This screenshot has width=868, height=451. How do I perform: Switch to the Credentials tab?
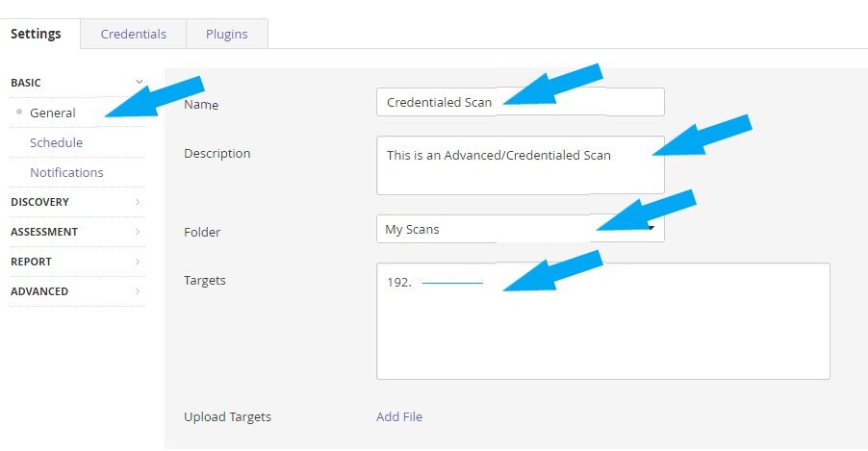pyautogui.click(x=134, y=34)
